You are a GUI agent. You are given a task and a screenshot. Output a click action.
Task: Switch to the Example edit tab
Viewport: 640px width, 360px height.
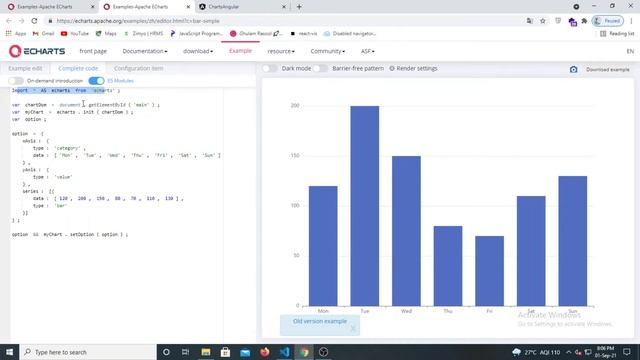click(x=25, y=68)
